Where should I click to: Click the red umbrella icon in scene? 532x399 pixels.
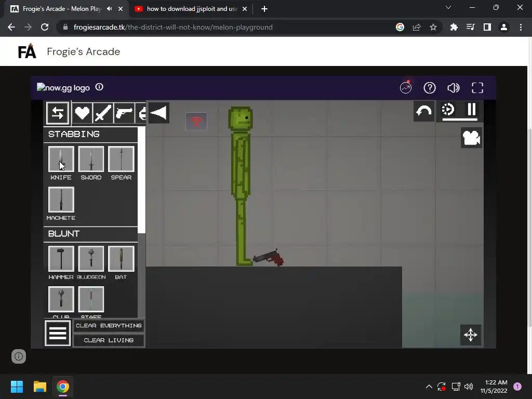(x=196, y=121)
